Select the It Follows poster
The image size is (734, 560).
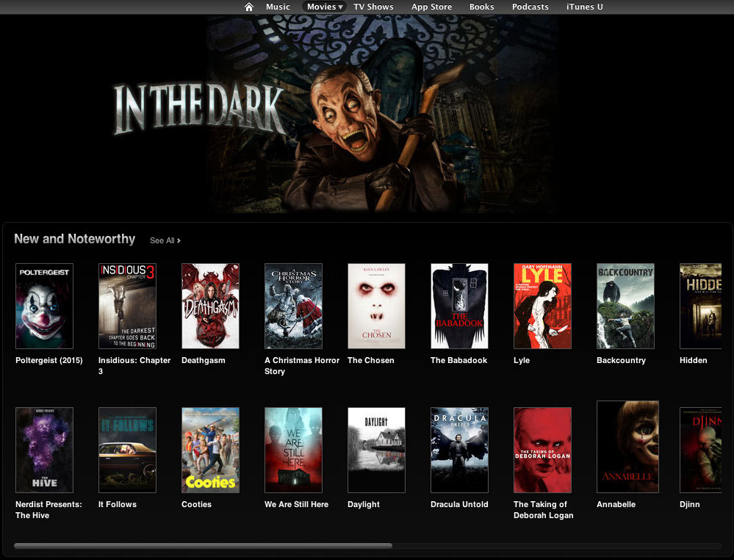point(127,450)
